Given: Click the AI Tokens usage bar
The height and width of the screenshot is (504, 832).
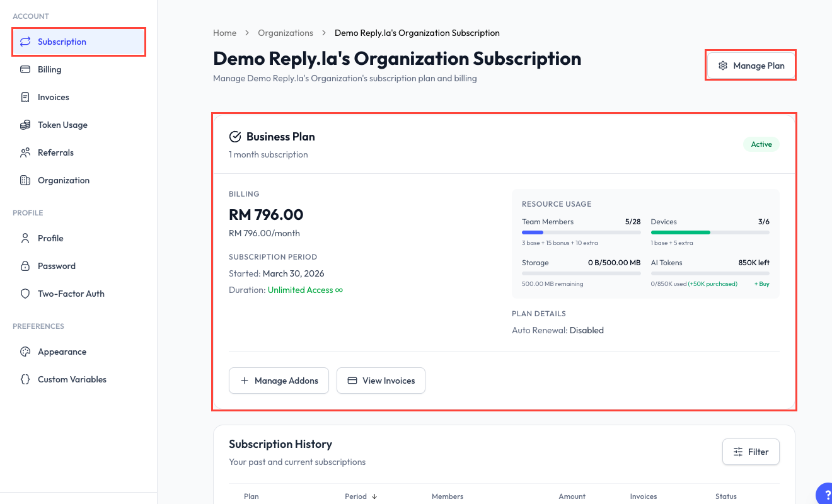Looking at the screenshot, I should 710,273.
